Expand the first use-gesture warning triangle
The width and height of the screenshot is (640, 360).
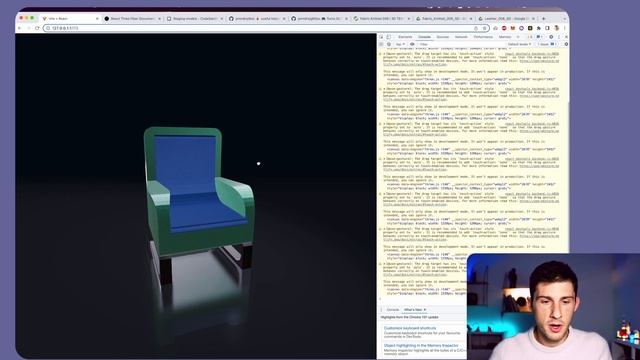[384, 54]
